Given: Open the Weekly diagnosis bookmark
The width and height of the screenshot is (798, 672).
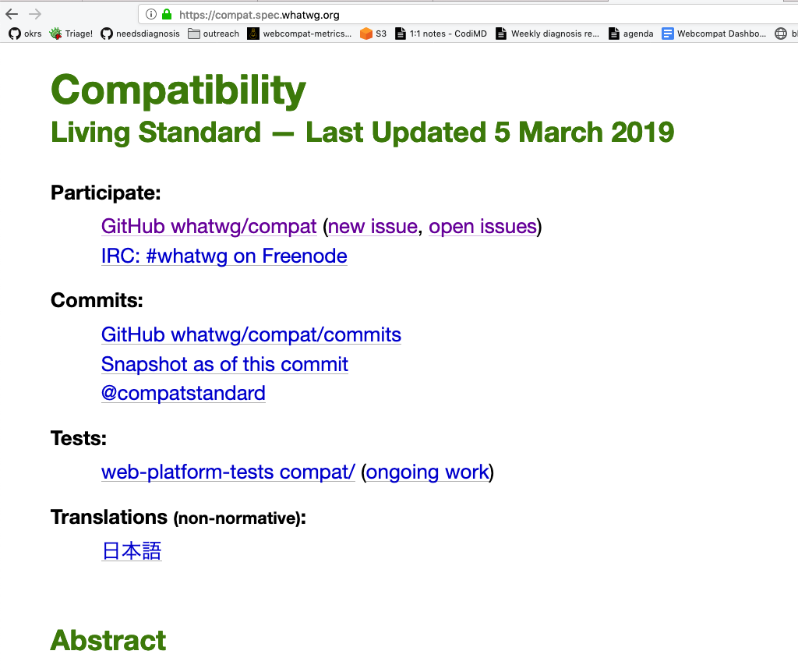Looking at the screenshot, I should coord(548,34).
